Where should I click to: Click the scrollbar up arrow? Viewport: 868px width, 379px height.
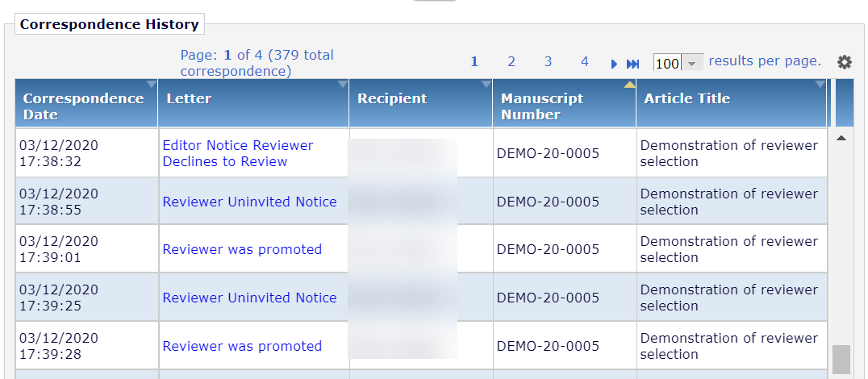(841, 138)
